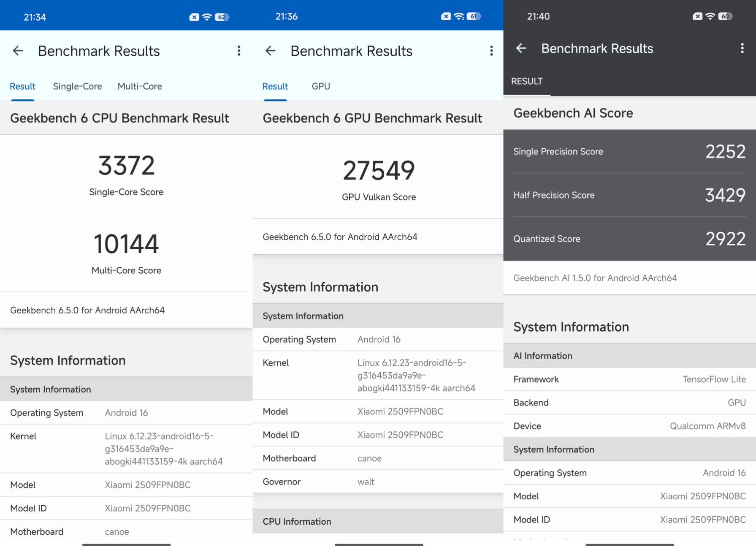Tap back arrow on AI benchmark screen

pyautogui.click(x=521, y=49)
